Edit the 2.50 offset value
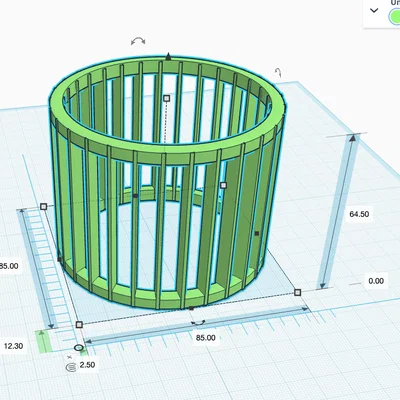The image size is (400, 400). tap(87, 365)
